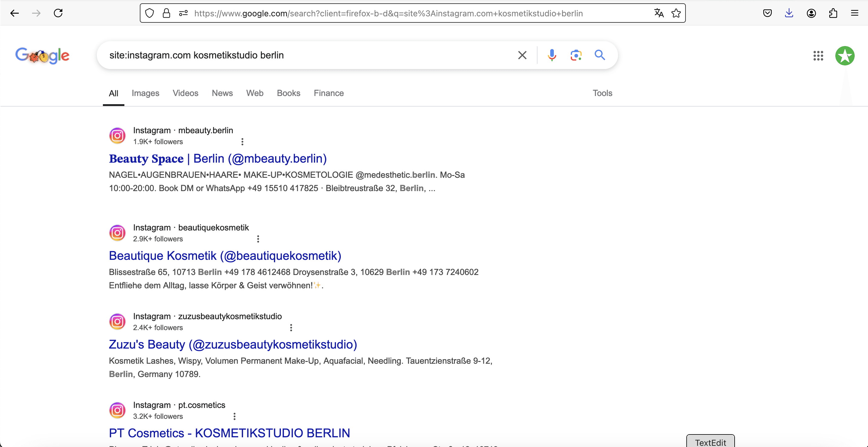
Task: Click the translate page icon
Action: click(658, 13)
